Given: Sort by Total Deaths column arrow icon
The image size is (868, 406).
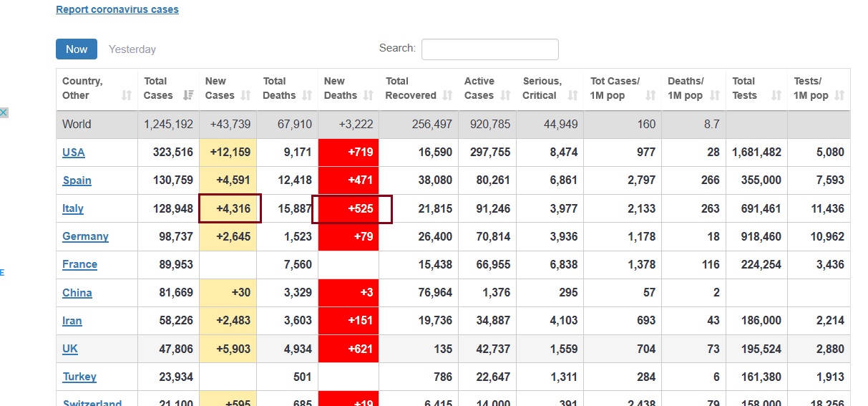Looking at the screenshot, I should point(307,95).
